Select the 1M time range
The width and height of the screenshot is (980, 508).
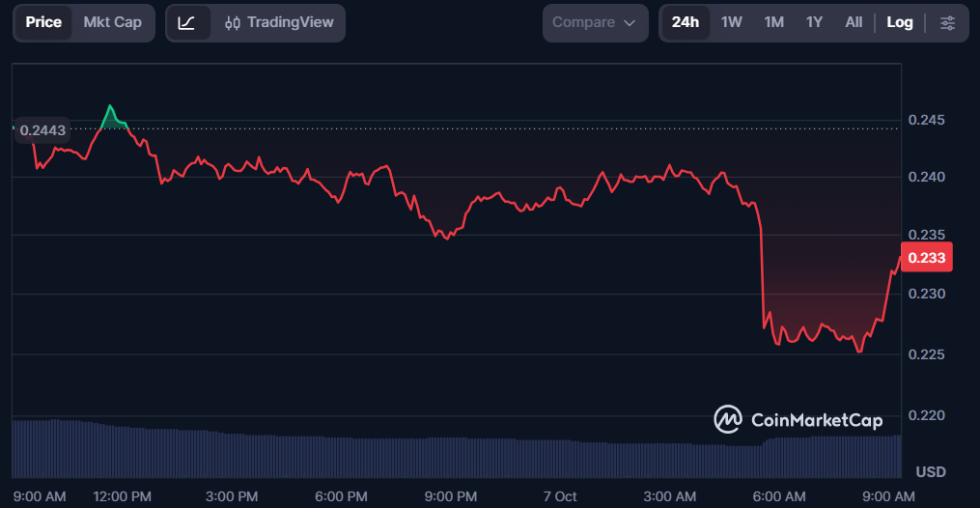(773, 23)
